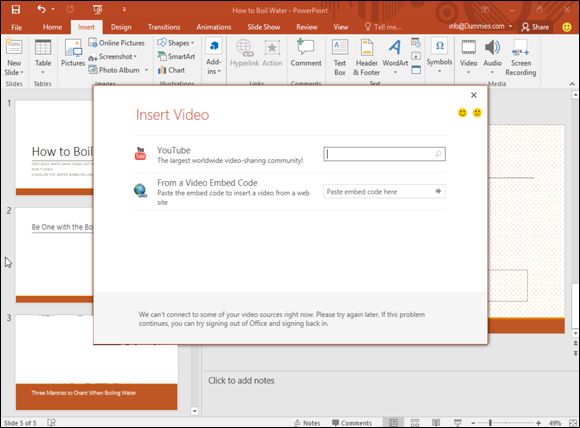Image resolution: width=580 pixels, height=428 pixels.
Task: Insert a Text Box
Action: [x=340, y=57]
